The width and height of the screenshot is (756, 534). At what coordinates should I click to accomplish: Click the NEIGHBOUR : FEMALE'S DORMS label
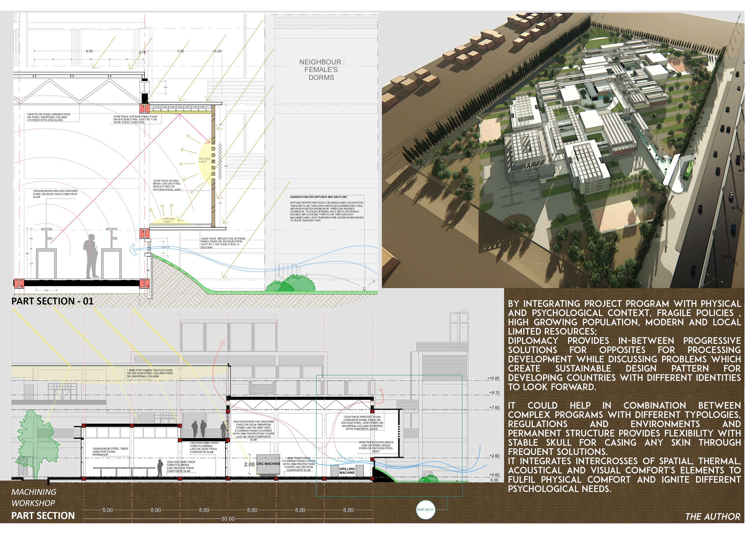pyautogui.click(x=321, y=70)
